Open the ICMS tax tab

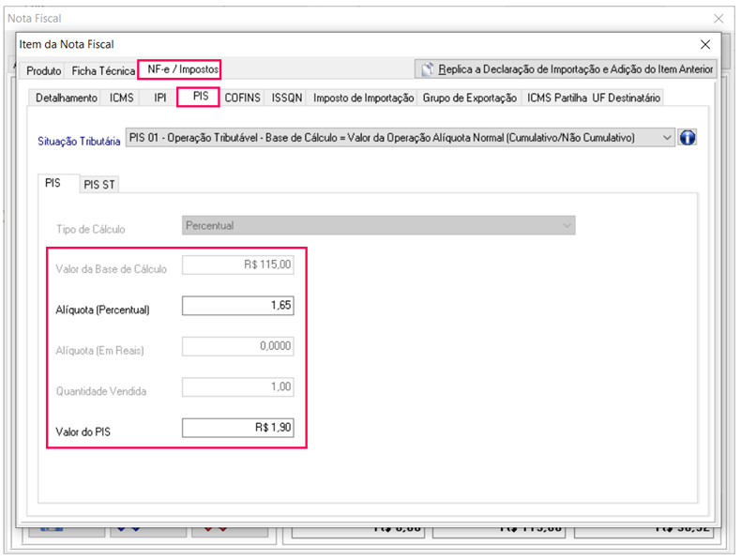[122, 98]
